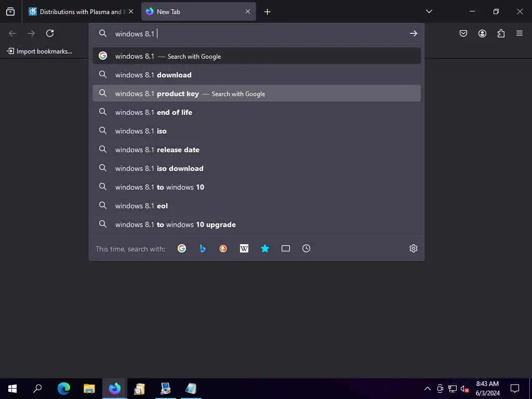
Task: Choose suggestion 'windows 8.1 to windows 10'
Action: (x=257, y=187)
